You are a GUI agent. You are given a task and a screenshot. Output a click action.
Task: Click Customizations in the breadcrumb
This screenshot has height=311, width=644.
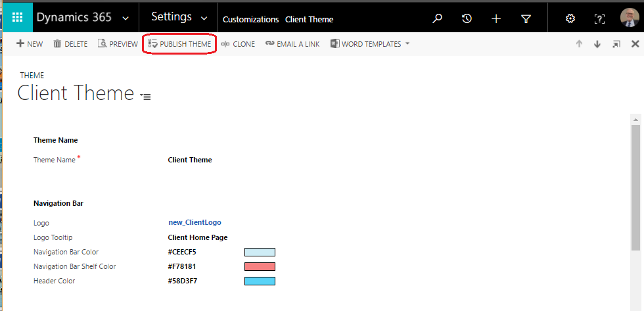tap(250, 19)
